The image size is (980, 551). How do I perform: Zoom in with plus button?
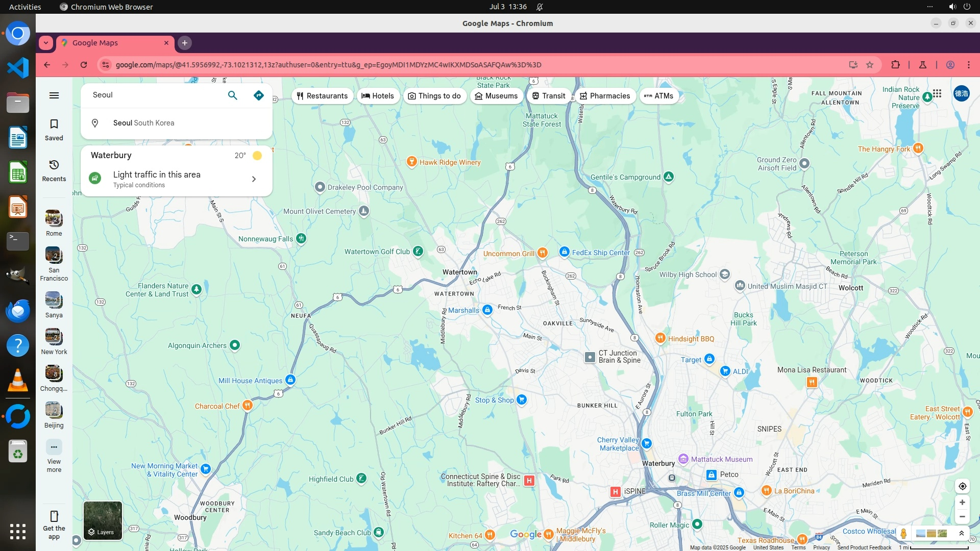tap(962, 503)
